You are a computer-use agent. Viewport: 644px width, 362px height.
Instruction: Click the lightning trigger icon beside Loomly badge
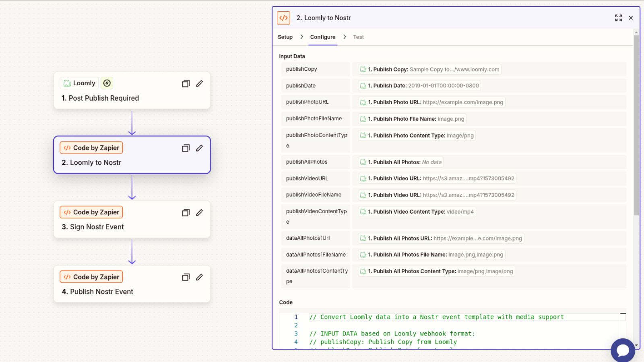107,83
